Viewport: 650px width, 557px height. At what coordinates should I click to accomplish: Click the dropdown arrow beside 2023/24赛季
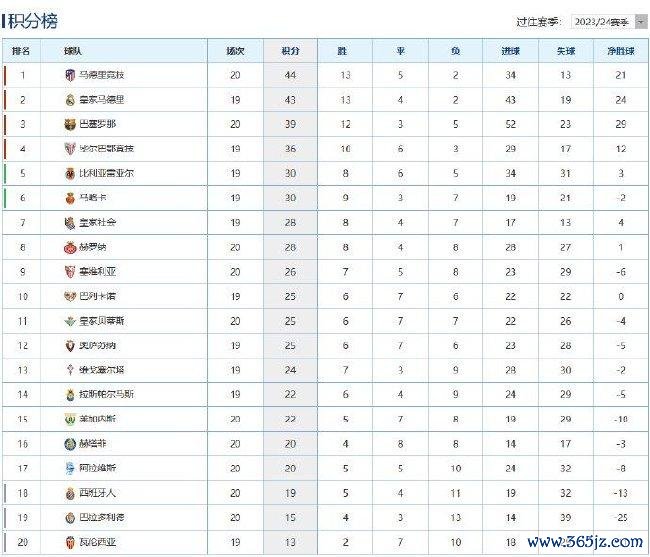click(641, 22)
